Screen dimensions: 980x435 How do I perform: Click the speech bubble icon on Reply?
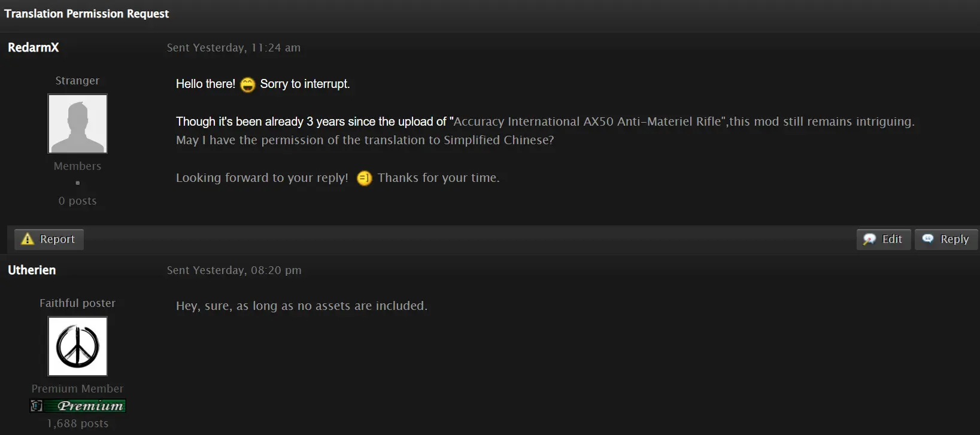(x=928, y=238)
